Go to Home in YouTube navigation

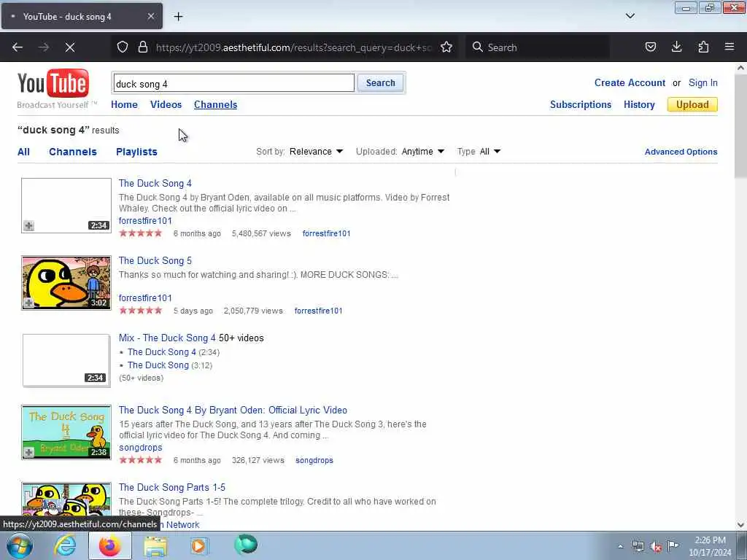tap(124, 105)
